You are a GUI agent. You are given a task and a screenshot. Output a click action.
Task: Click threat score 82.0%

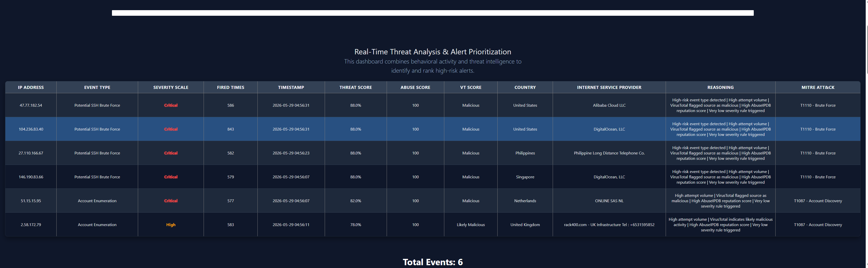click(355, 201)
